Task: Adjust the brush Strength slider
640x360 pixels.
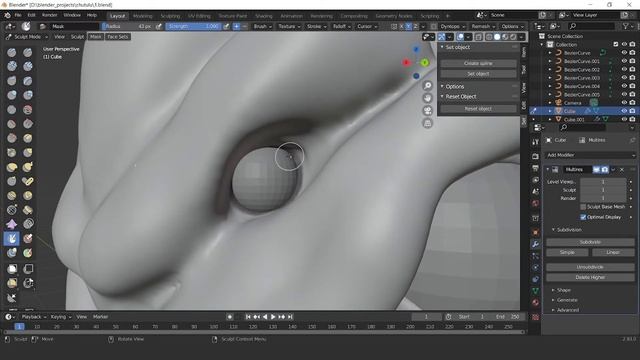Action: pyautogui.click(x=193, y=26)
